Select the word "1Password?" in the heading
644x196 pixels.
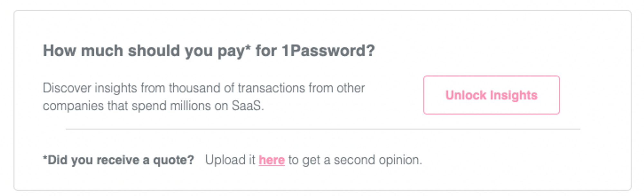pos(328,51)
